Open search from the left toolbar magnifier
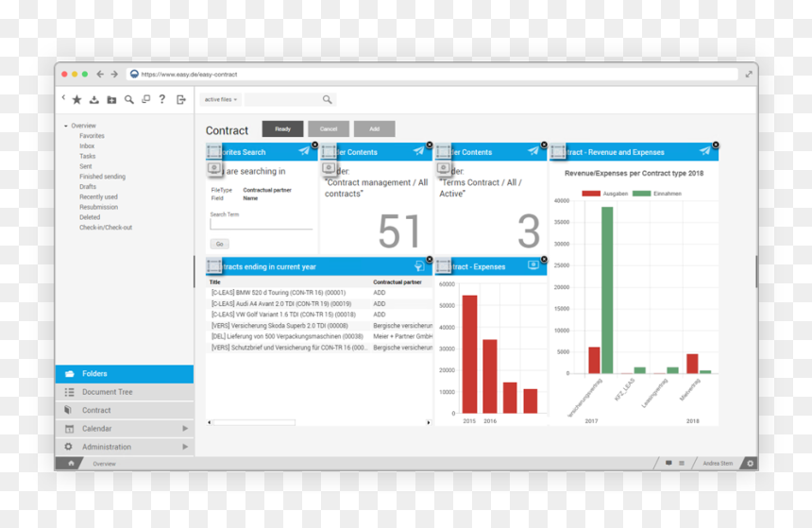This screenshot has width=812, height=528. (x=129, y=99)
